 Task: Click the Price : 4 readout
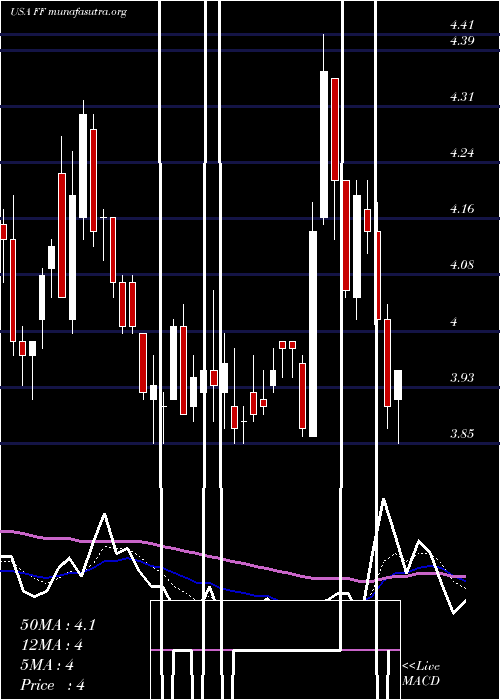point(53,685)
